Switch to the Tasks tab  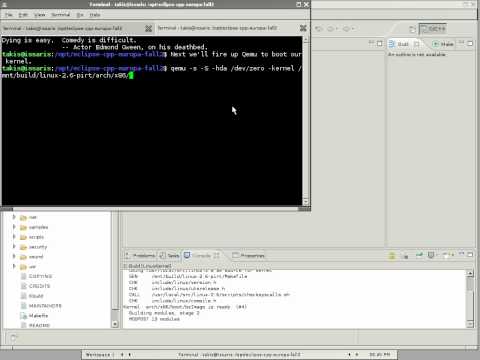[x=170, y=256]
